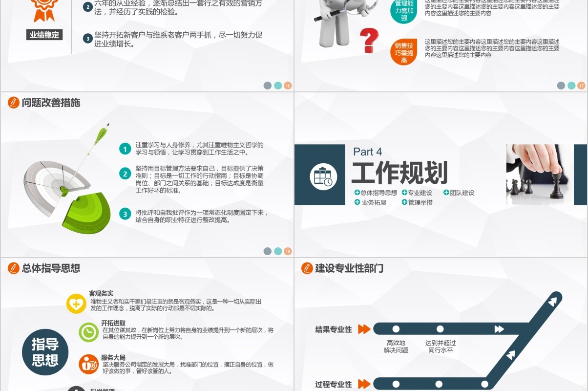Click the number 3 bullet before 坚持开拓新客户
The height and width of the screenshot is (391, 588).
pyautogui.click(x=88, y=39)
